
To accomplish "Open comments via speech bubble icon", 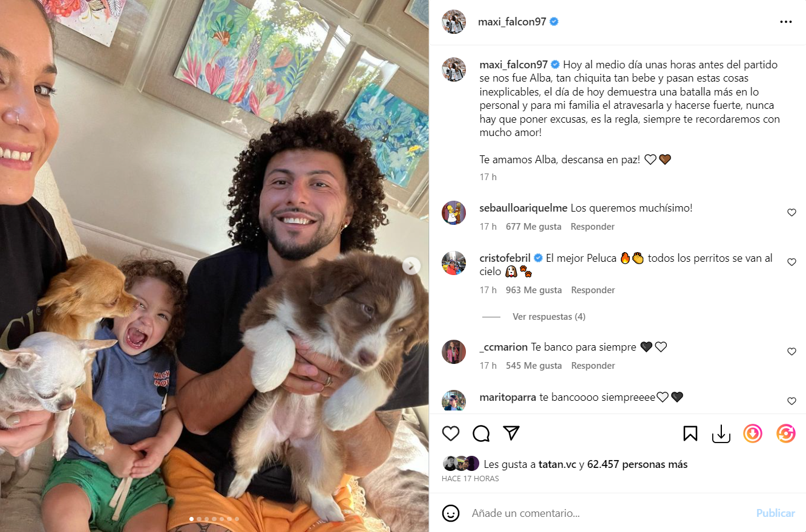I will coord(481,433).
